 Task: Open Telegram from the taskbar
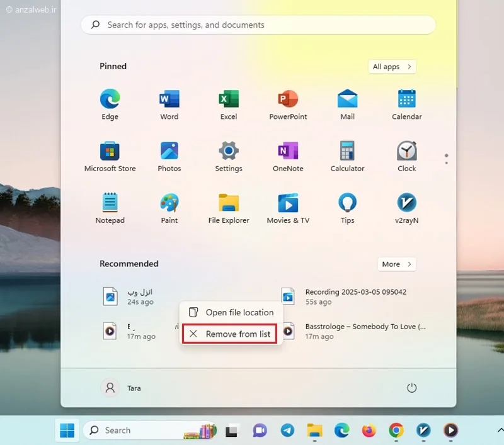click(287, 431)
